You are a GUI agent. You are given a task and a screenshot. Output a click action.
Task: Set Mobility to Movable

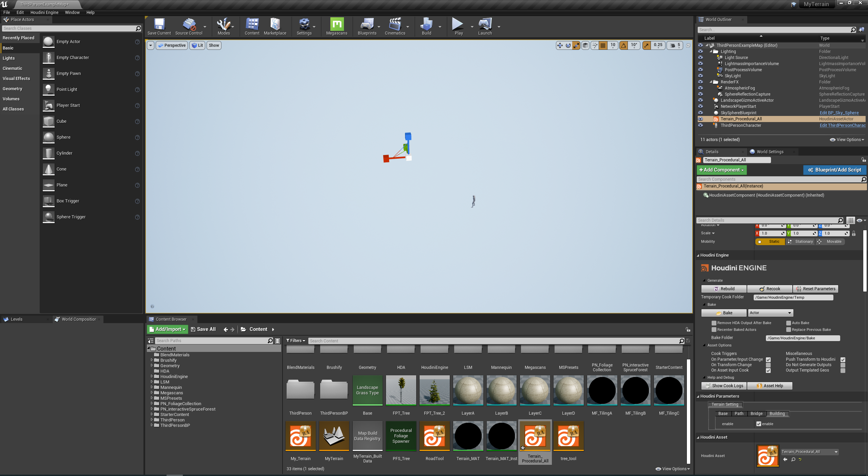tap(830, 242)
